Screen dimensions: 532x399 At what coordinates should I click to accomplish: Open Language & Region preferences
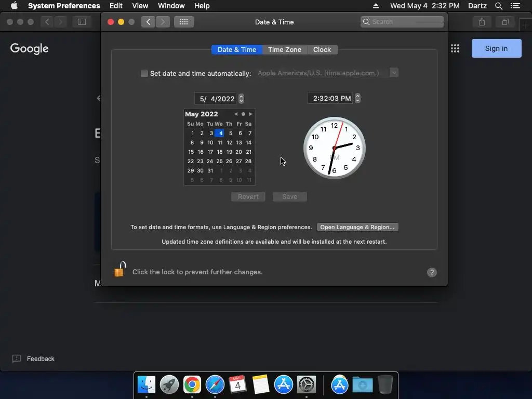click(x=357, y=227)
